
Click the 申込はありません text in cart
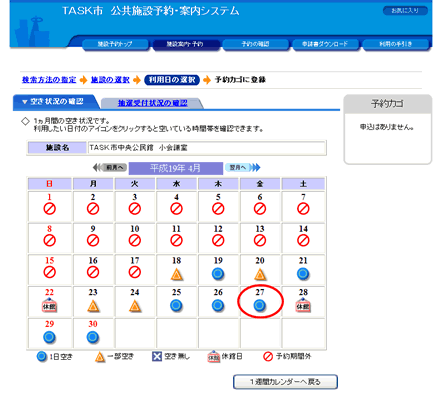coord(387,127)
